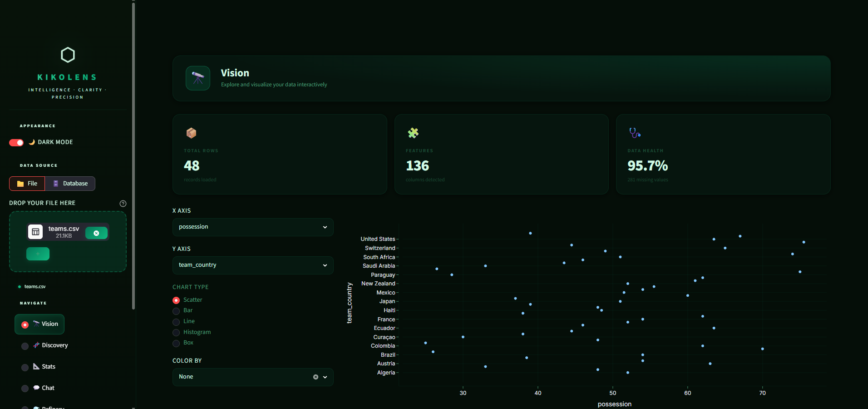Navigate to the Vision page
This screenshot has width=868, height=409.
click(x=39, y=324)
